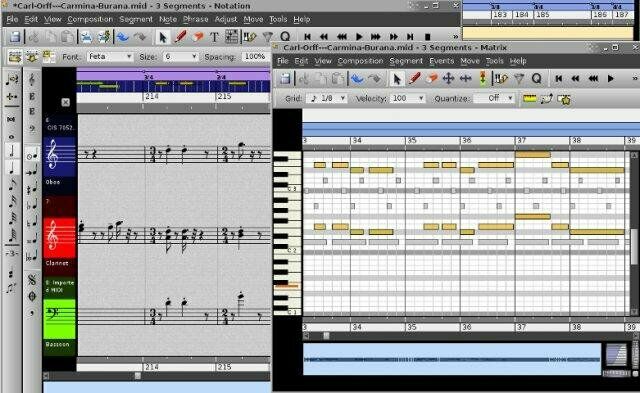
Task: Click the Q quantize icon in Notation toolbar
Action: coord(285,37)
